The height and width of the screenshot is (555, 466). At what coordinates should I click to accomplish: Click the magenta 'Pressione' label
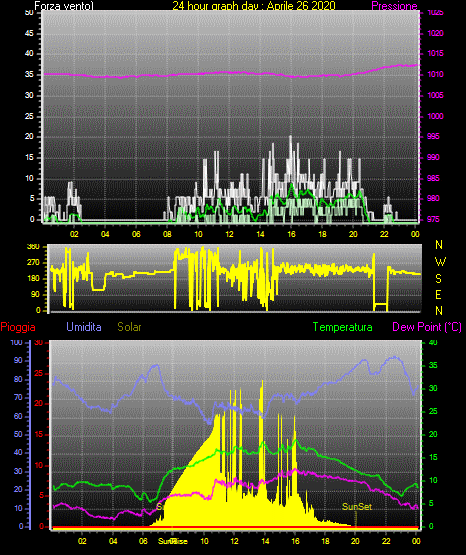(x=394, y=6)
